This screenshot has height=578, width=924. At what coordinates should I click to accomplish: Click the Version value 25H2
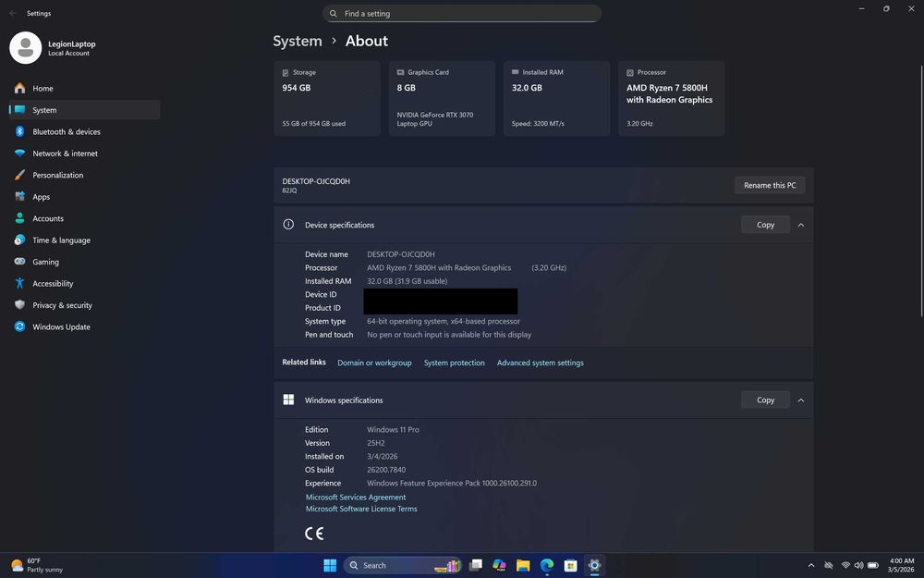tap(376, 443)
